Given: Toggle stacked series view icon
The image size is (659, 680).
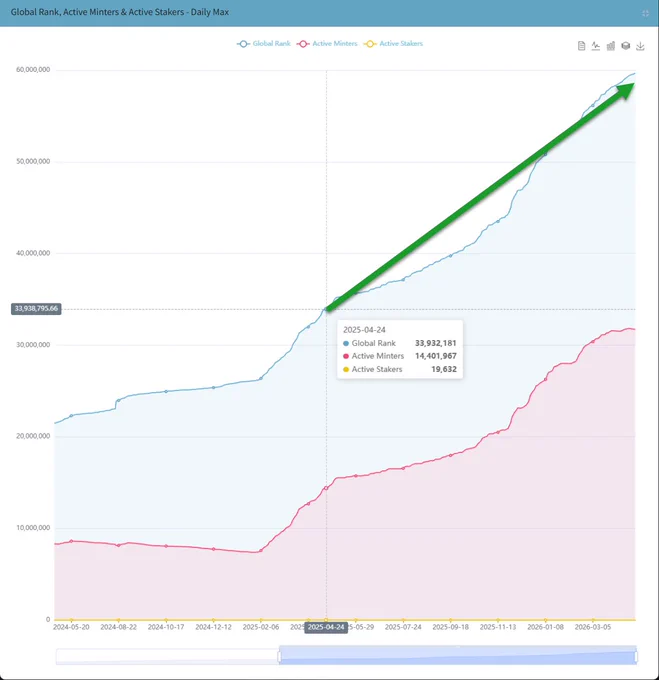Looking at the screenshot, I should (x=625, y=46).
